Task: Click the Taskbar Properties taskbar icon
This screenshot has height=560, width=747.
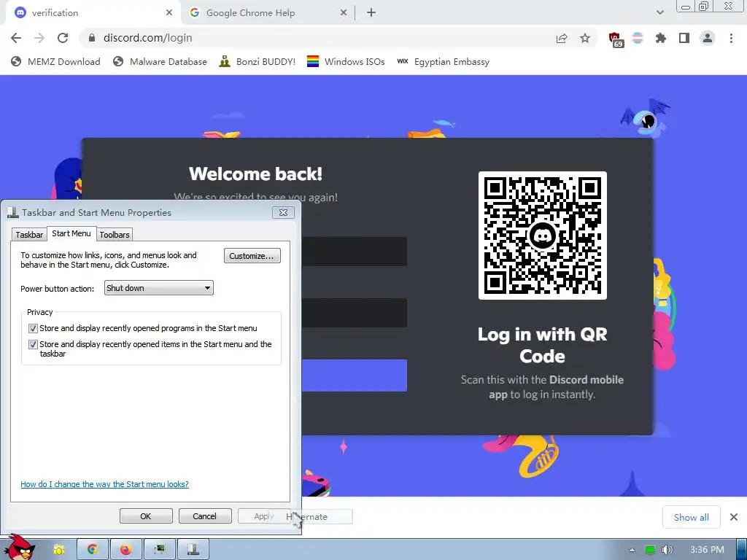Action: pyautogui.click(x=193, y=550)
